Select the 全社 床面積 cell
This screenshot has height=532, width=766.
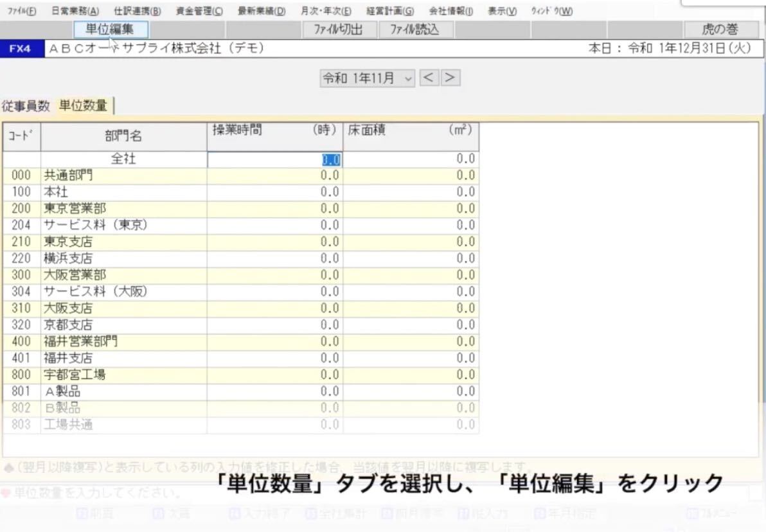(x=411, y=159)
